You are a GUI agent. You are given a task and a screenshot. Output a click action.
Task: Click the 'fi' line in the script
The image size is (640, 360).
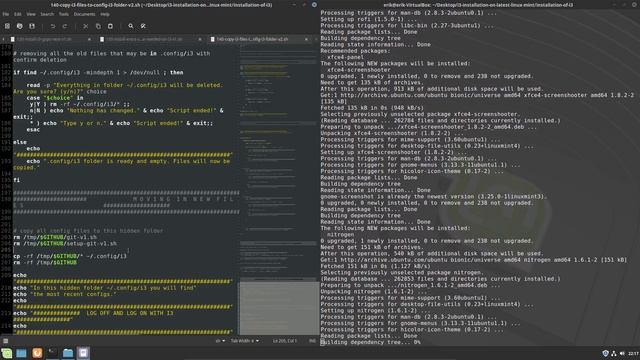click(16, 180)
